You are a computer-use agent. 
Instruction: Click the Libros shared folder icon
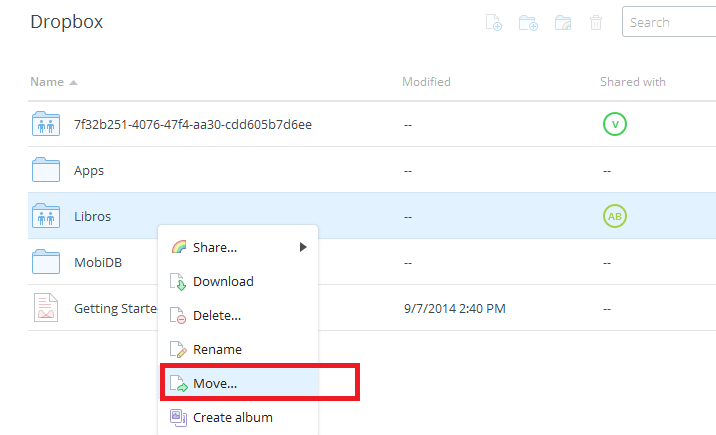coord(46,215)
